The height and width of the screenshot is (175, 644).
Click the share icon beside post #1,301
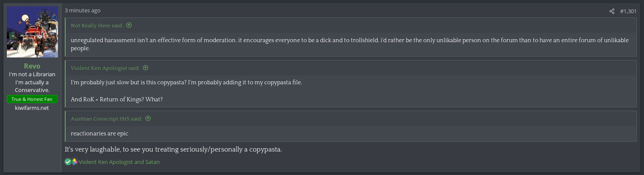tap(612, 11)
